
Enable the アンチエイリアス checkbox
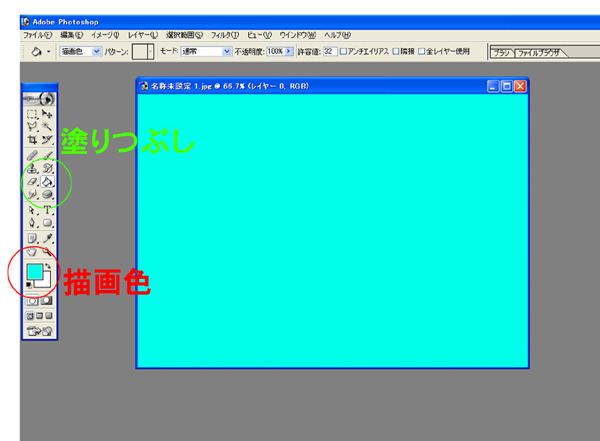pos(343,51)
